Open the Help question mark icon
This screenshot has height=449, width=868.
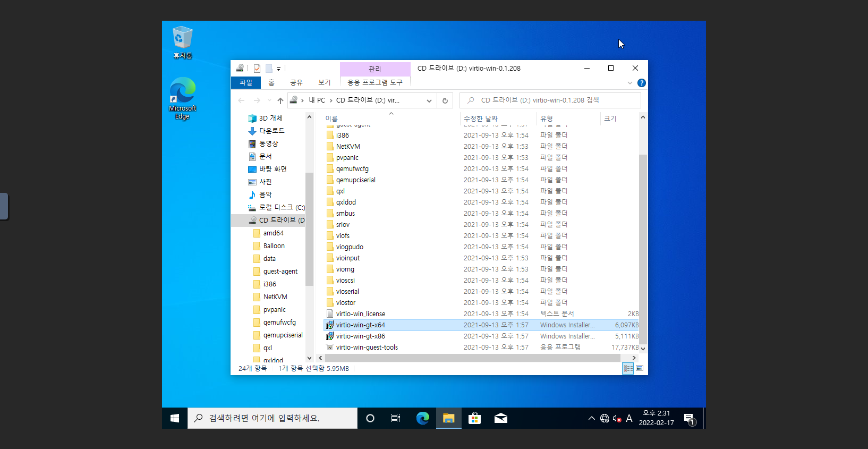(641, 83)
